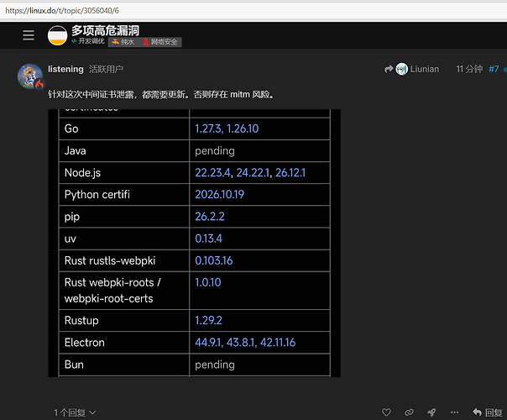Open Liunian's small avatar in reply-to
The image size is (507, 420).
tap(401, 69)
